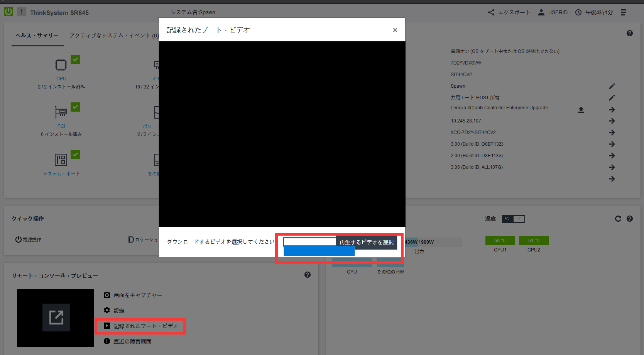Open help for remote console preview
Screen dimensions: 644x355
pyautogui.click(x=308, y=275)
